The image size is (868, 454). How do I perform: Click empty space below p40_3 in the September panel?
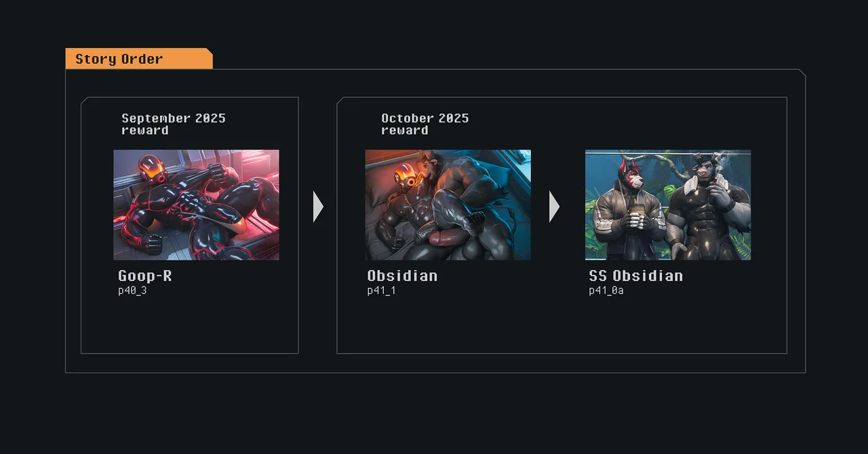(190, 325)
